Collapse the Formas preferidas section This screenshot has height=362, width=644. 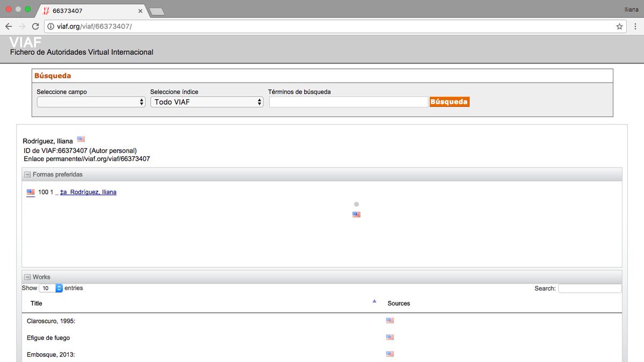(x=27, y=175)
